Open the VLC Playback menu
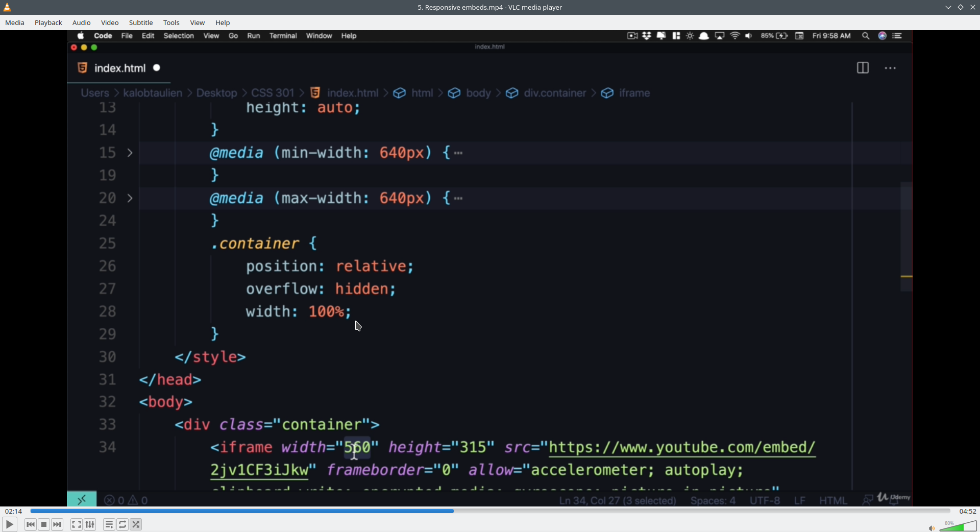980x532 pixels. click(x=48, y=22)
